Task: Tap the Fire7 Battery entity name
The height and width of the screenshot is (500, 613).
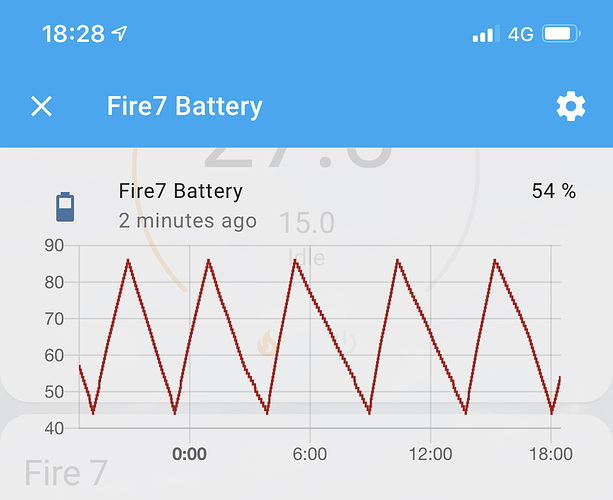Action: point(181,191)
